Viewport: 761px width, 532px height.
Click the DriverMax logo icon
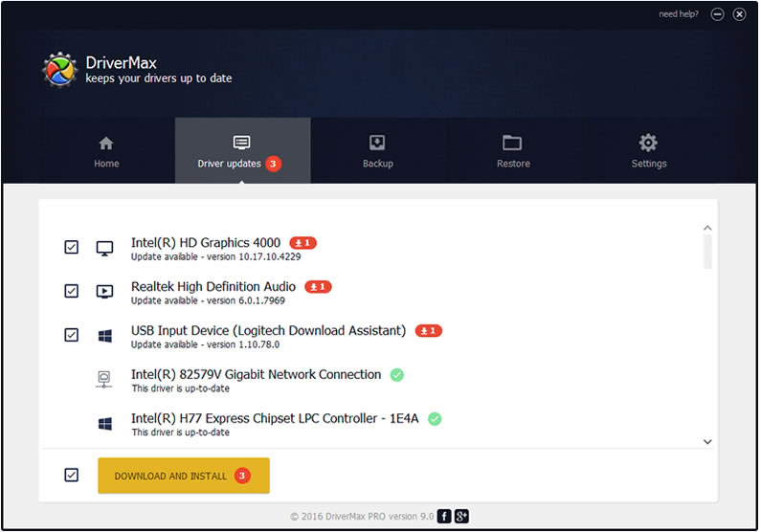59,70
